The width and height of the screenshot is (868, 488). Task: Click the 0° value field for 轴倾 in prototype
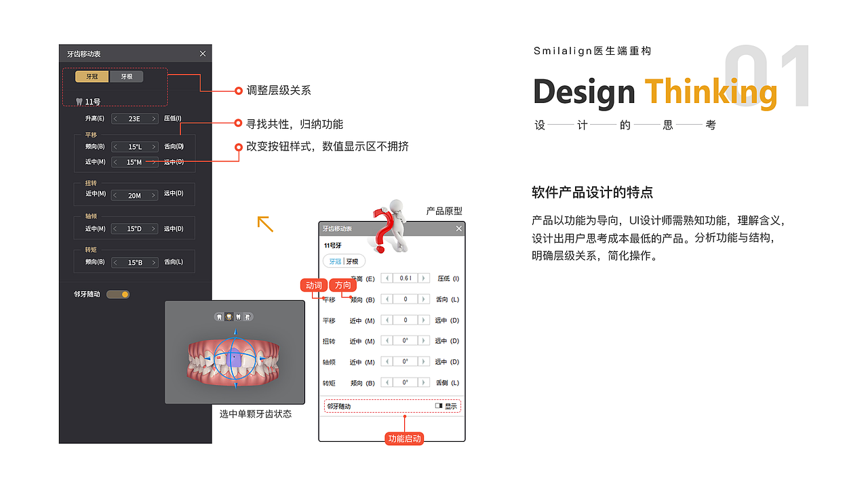403,361
